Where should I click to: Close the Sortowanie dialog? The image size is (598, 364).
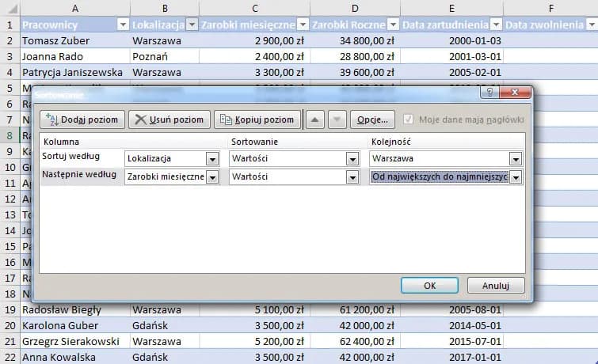tap(516, 93)
